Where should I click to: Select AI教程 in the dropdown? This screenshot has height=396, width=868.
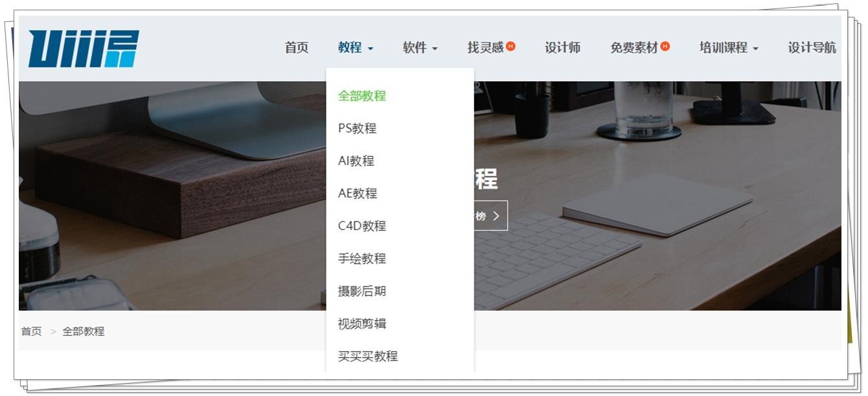click(x=356, y=161)
